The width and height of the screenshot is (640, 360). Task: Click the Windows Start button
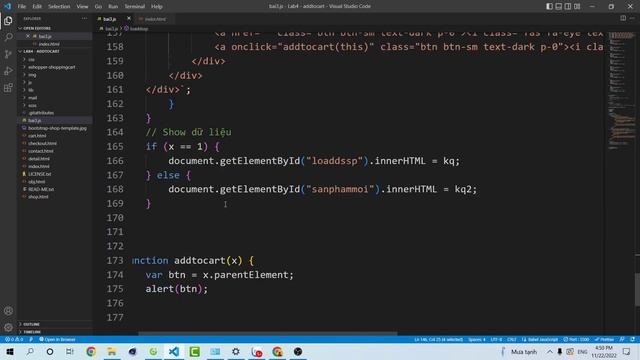coord(10,352)
